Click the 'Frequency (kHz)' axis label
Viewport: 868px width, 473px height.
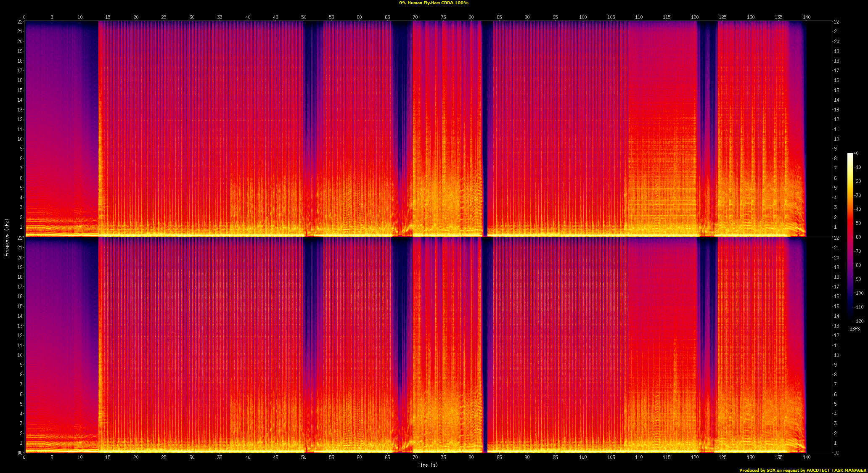7,237
